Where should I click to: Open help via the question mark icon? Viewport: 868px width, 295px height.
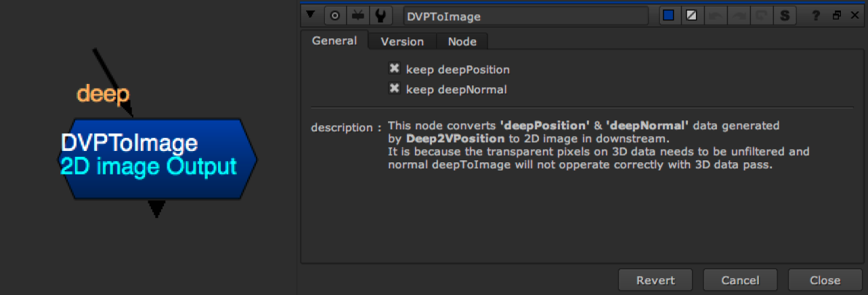(x=816, y=15)
